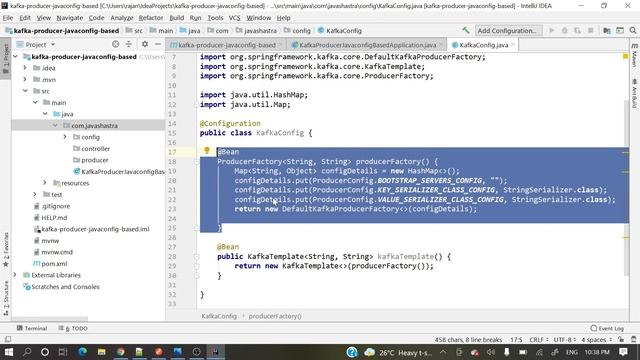
Task: Click the Run Anything window icon
Action: tap(620, 31)
